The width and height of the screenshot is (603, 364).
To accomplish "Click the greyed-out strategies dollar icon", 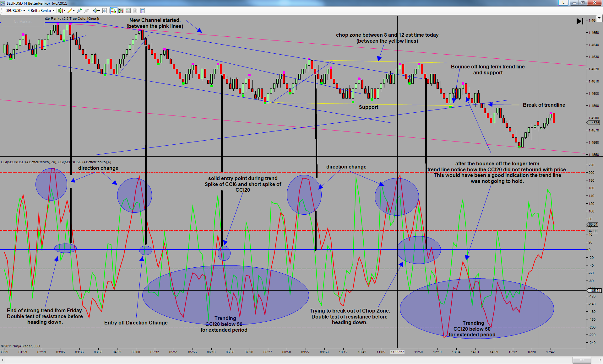I will (135, 11).
